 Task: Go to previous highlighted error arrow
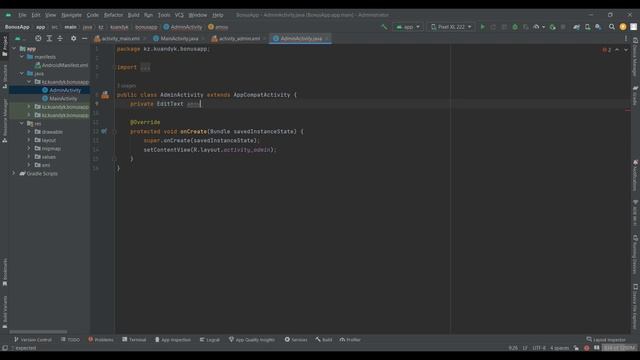point(617,50)
